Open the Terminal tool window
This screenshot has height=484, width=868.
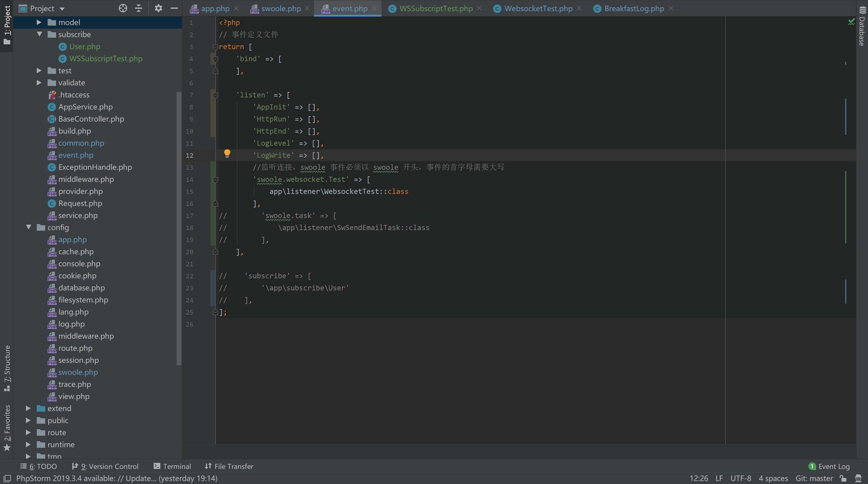click(x=172, y=466)
